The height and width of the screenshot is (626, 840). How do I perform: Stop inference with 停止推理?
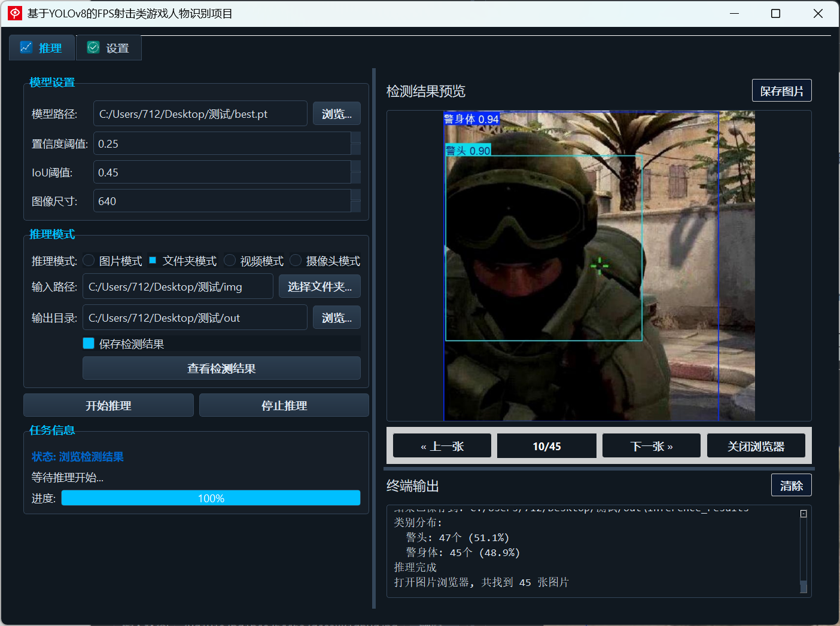[284, 405]
